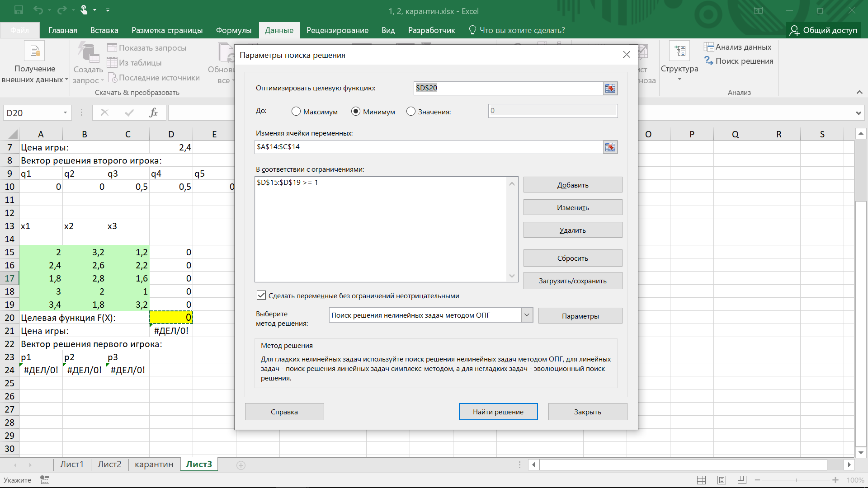Click the Анализ данных icon

coord(708,47)
